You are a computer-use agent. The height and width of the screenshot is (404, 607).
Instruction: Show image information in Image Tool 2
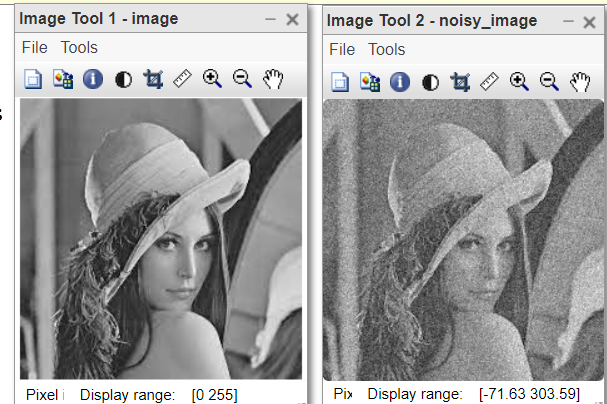click(400, 82)
